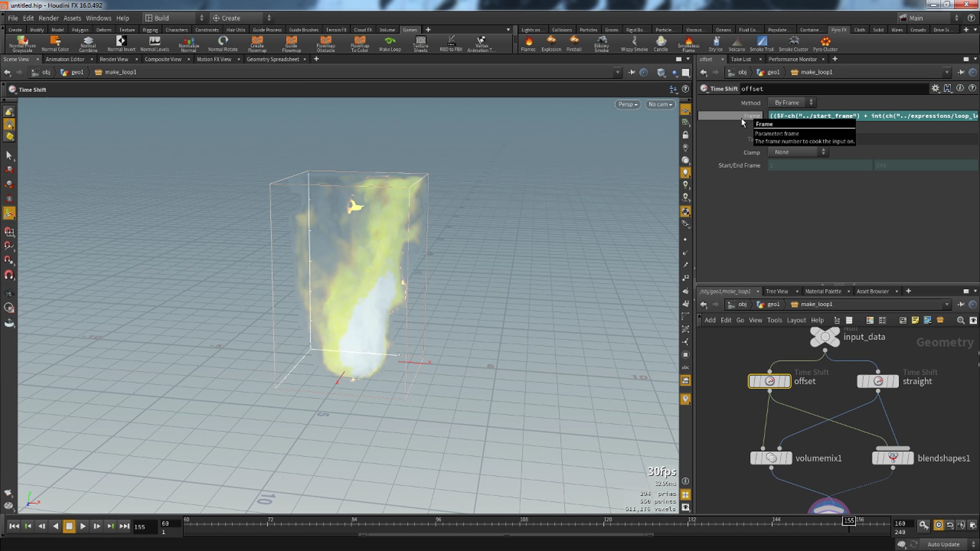Open the Persp viewport menu
Image resolution: width=980 pixels, height=551 pixels.
(627, 104)
